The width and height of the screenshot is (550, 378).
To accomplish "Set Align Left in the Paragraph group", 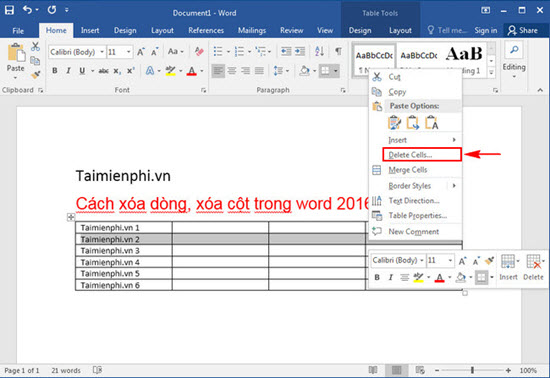I will (x=218, y=71).
